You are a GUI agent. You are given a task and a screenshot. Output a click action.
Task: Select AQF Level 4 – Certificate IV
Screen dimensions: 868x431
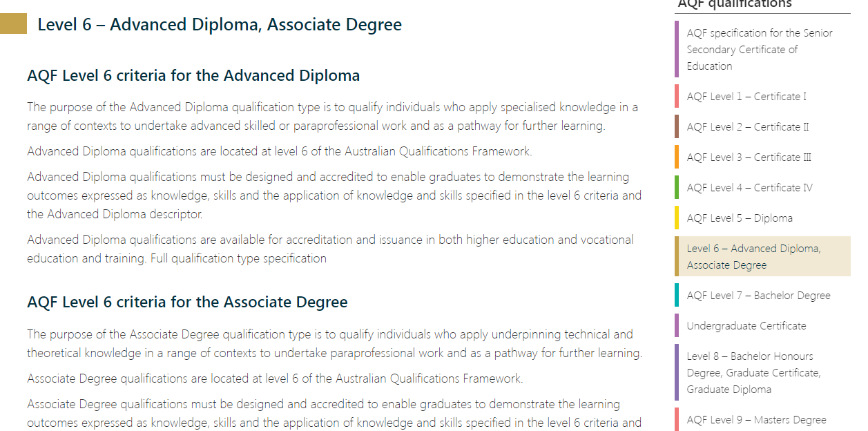750,188
